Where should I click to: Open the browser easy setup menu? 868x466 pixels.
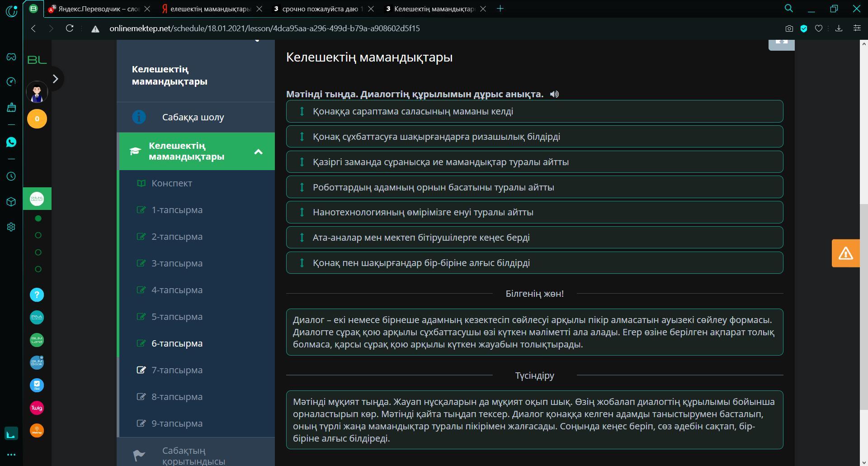tap(857, 29)
